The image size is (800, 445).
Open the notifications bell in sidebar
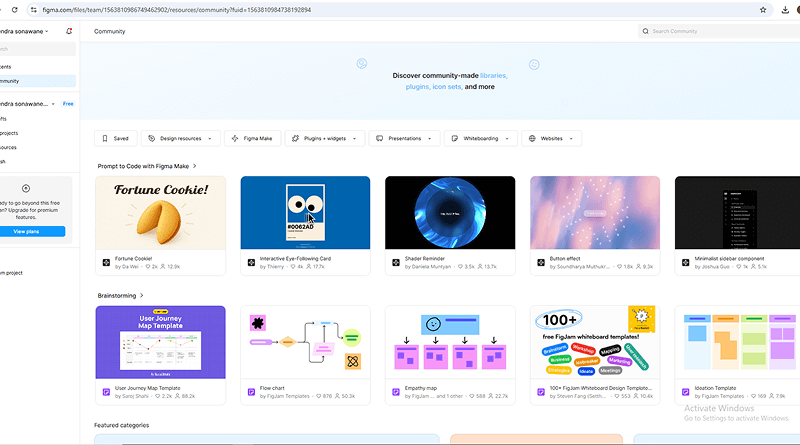(x=69, y=31)
